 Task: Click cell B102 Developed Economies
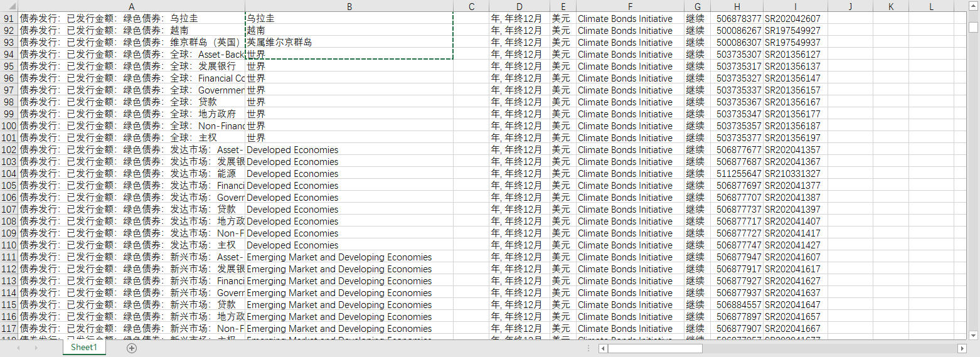(x=349, y=150)
